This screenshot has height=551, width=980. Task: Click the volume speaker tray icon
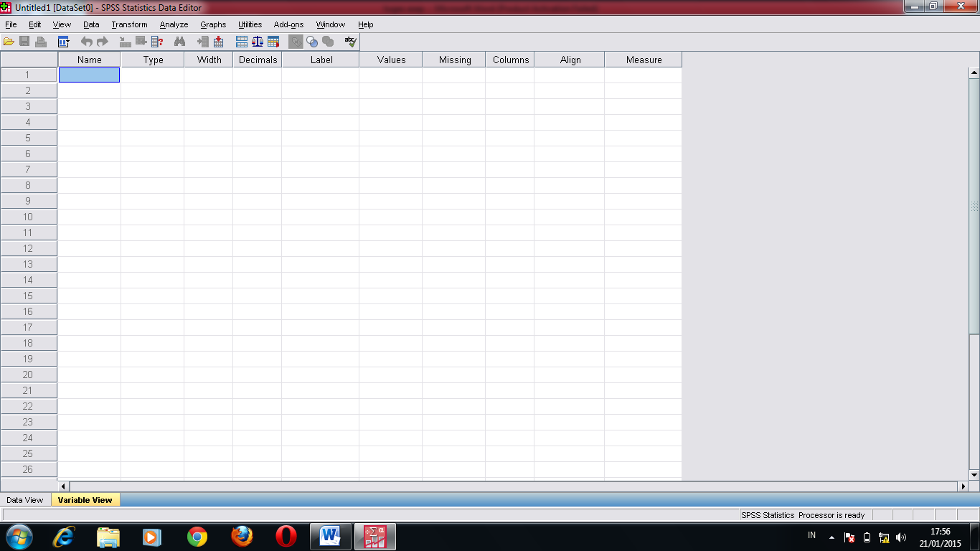(901, 537)
